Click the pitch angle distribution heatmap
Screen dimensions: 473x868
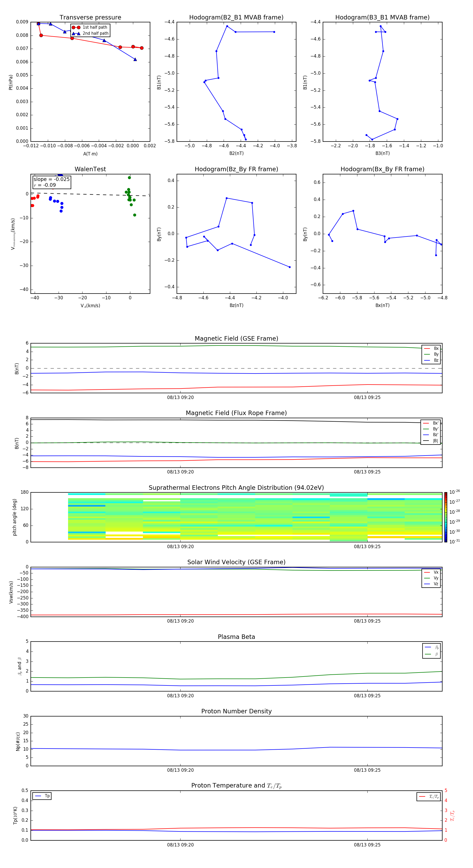255,517
